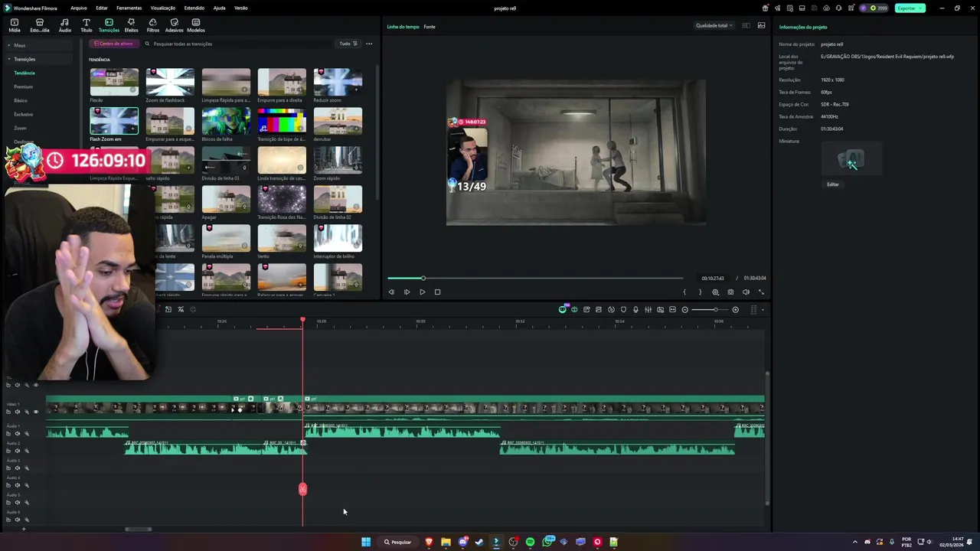This screenshot has width=980, height=551.
Task: Open the Arquivo menu
Action: point(78,8)
